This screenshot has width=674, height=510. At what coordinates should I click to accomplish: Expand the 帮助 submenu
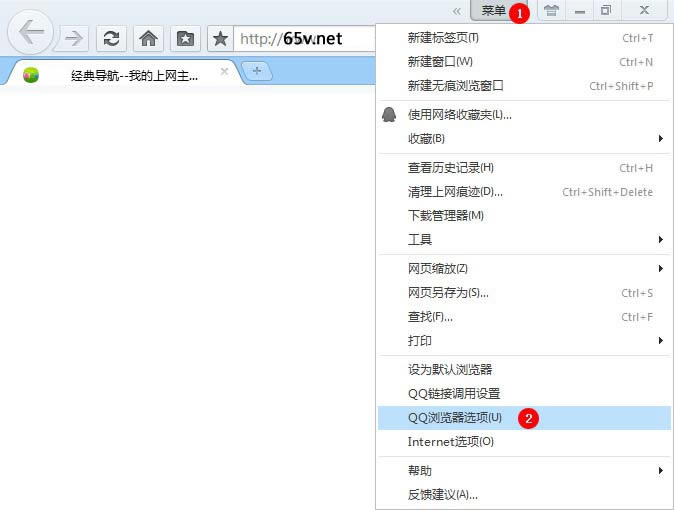524,471
